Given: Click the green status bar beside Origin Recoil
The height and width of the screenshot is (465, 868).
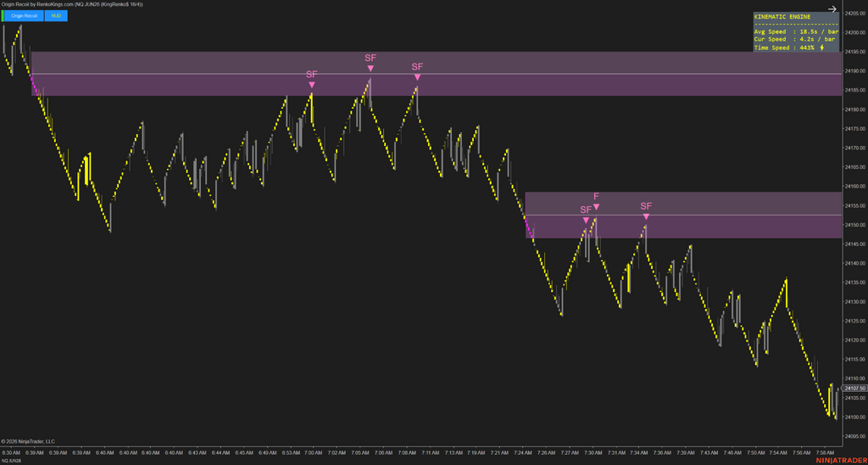Looking at the screenshot, I should (x=3, y=16).
